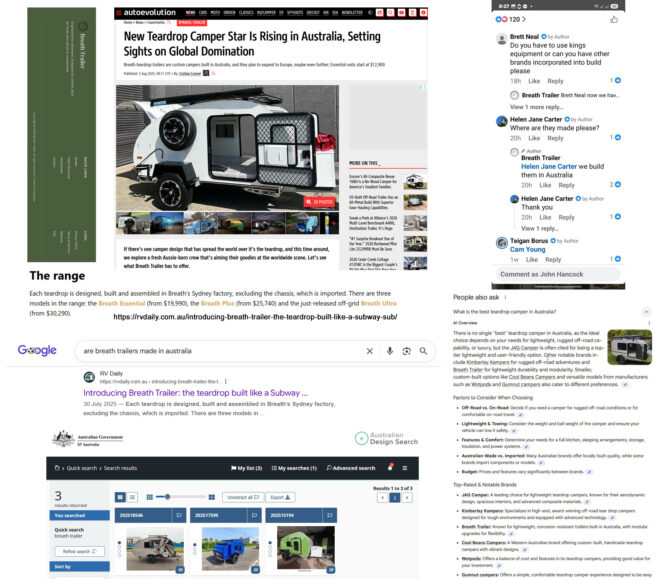
Task: Open the CARS tab on autoevolution
Action: (x=203, y=13)
